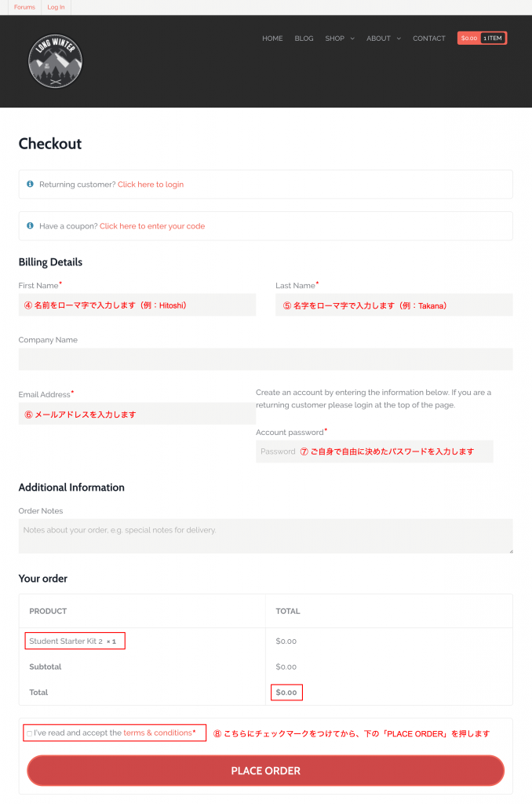The image size is (532, 804).
Task: Open the HOME menu item
Action: [x=272, y=38]
